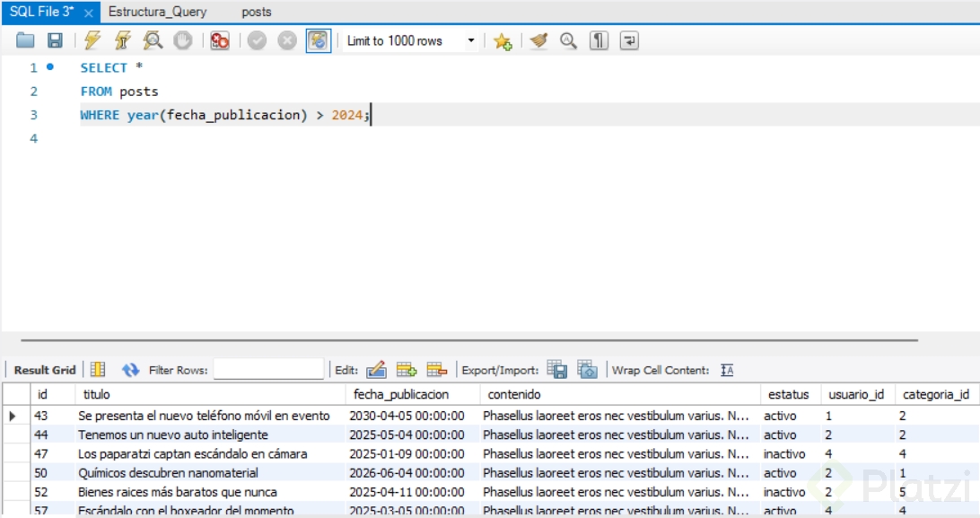Sort by contenido column header
This screenshot has width=980, height=518.
[x=620, y=394]
